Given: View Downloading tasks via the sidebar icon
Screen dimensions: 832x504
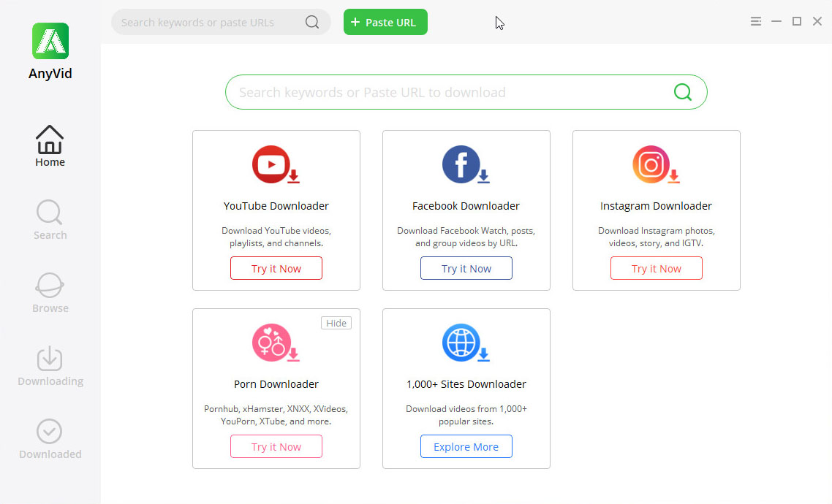Looking at the screenshot, I should (50, 359).
